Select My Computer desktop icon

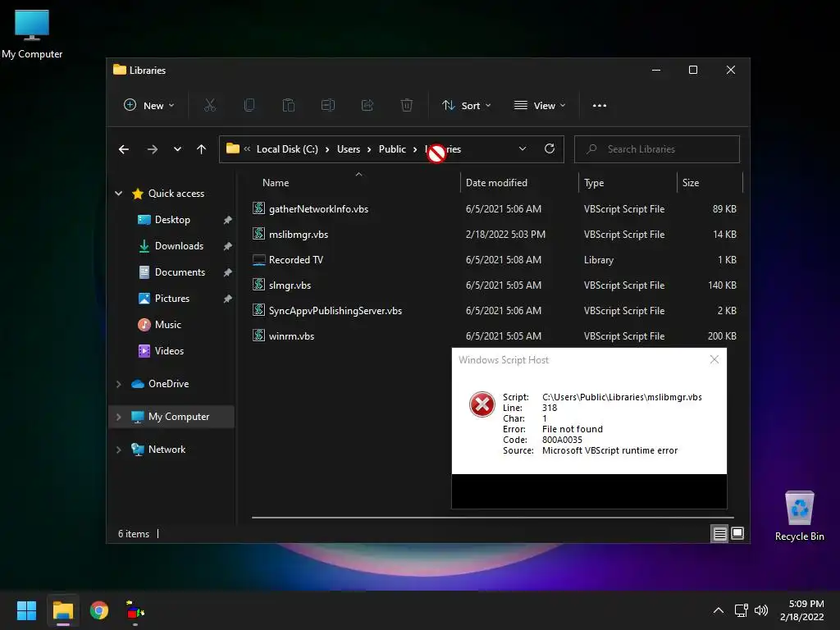click(32, 34)
